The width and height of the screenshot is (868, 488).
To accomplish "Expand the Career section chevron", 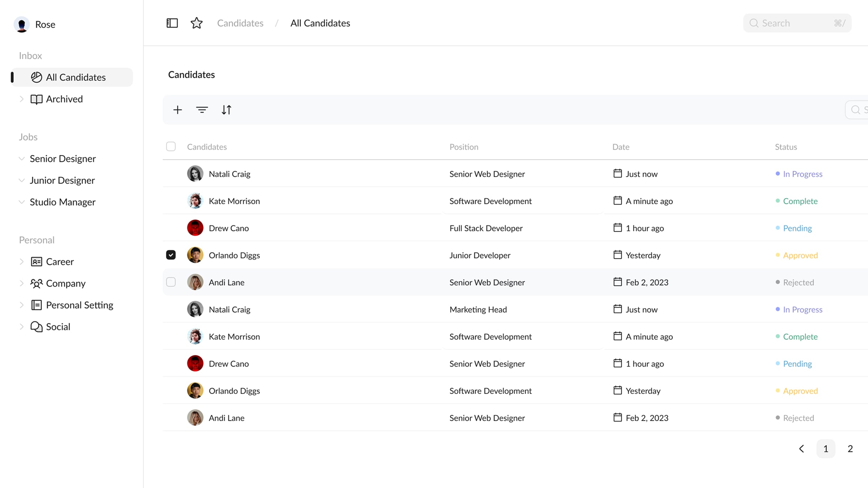I will coord(22,262).
